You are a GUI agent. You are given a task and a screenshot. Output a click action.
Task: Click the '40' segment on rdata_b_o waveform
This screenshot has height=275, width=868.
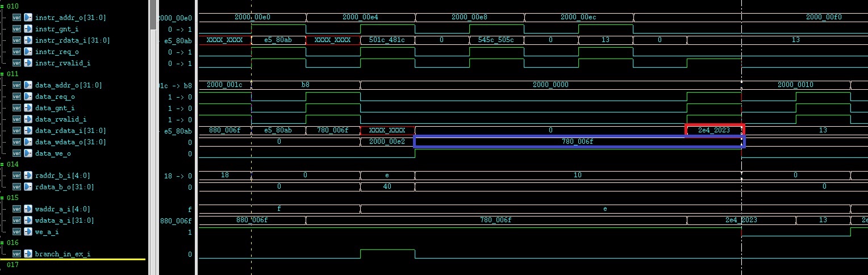387,187
